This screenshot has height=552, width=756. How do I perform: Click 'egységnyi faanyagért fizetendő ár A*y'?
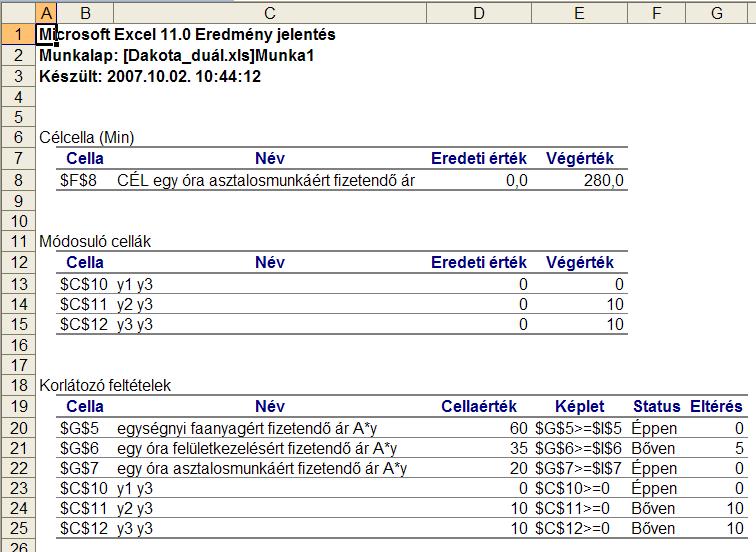pyautogui.click(x=247, y=429)
